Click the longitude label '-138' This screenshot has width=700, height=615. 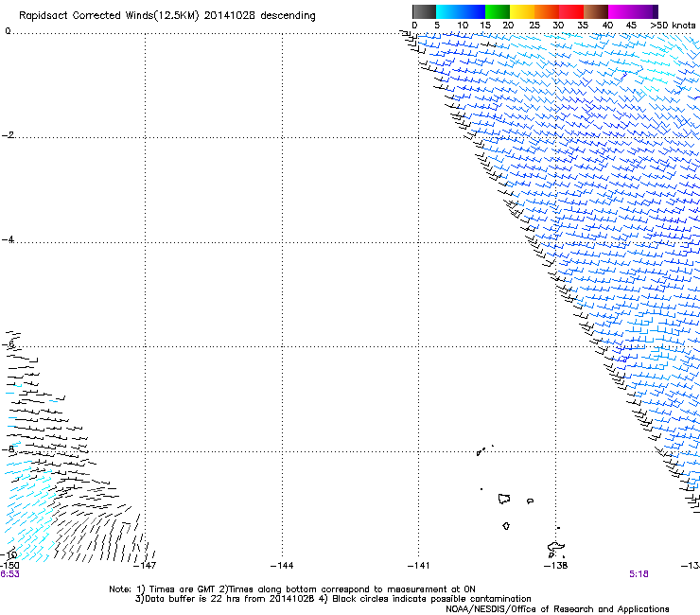coord(556,566)
